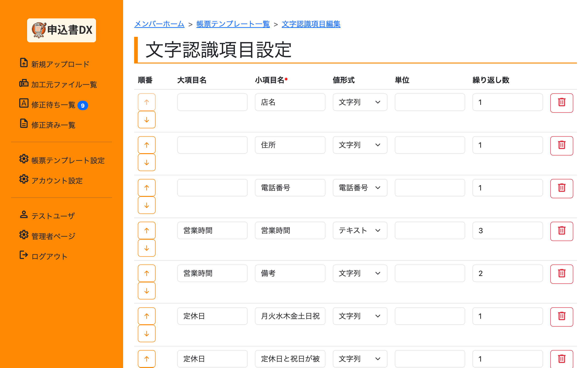Open the 値形式 dropdown for 店名
588x368 pixels.
[x=360, y=102]
